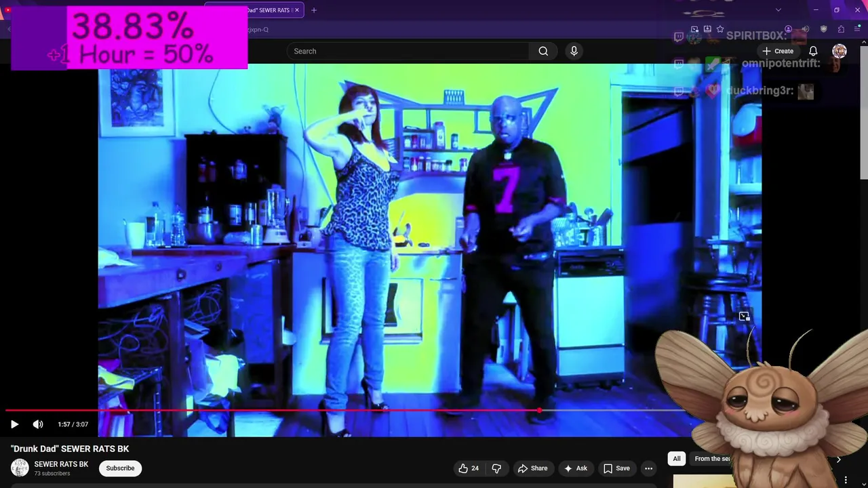Open more actions three-dot menu
Image resolution: width=868 pixels, height=488 pixels.
point(648,468)
